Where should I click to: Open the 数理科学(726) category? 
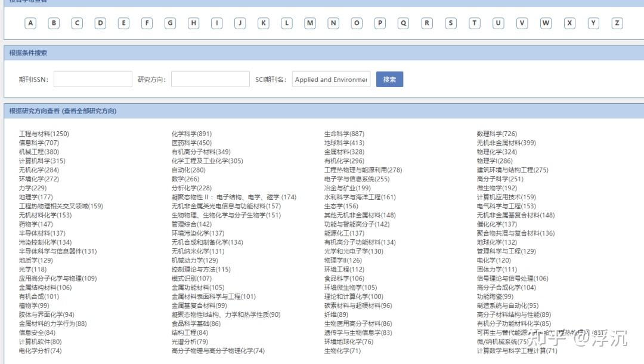[x=497, y=134]
